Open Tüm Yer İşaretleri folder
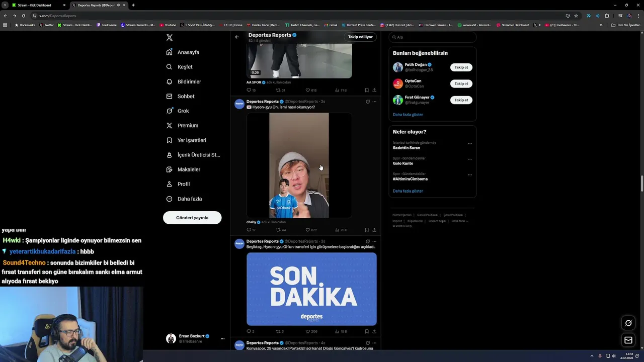644x362 pixels. [625, 25]
